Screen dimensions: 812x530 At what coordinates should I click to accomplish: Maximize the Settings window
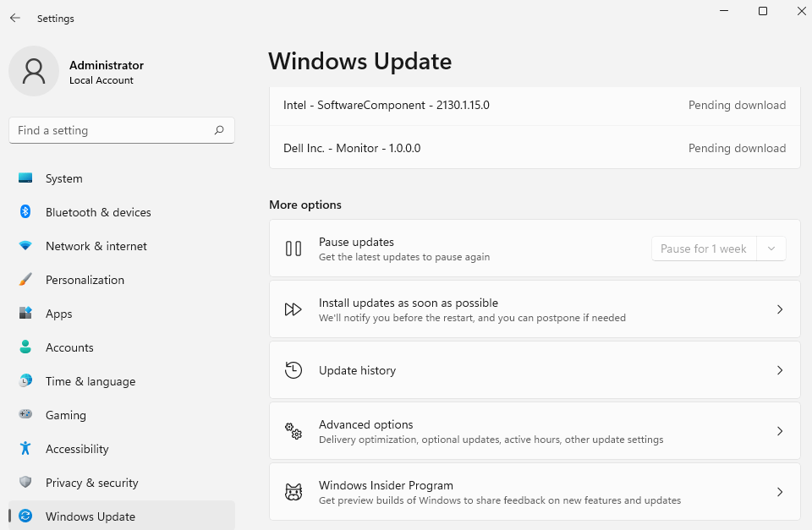click(763, 11)
